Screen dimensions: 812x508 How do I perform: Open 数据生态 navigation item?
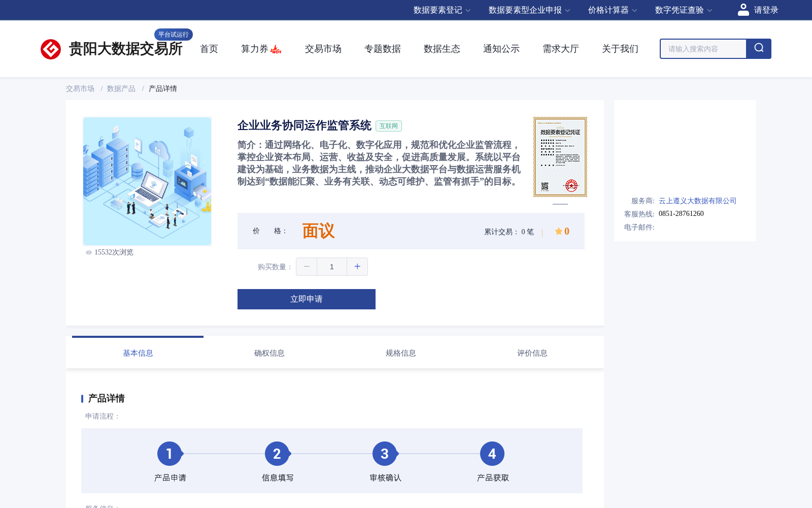(442, 49)
